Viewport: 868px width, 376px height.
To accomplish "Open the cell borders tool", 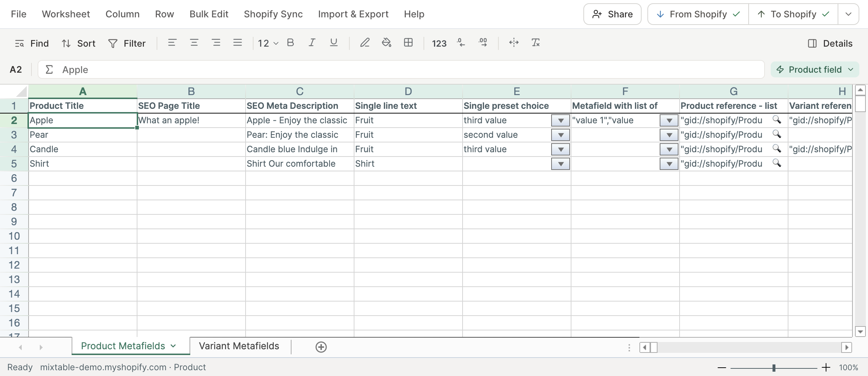I will 408,43.
